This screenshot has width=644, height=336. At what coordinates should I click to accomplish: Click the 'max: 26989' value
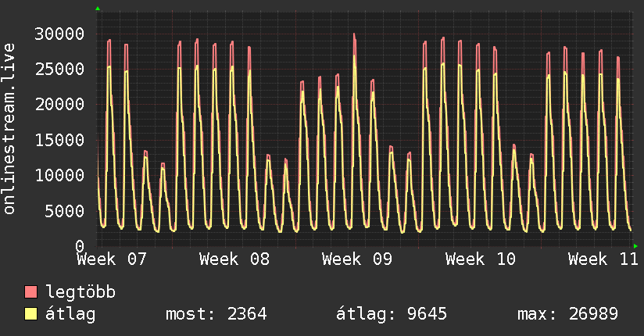567,314
